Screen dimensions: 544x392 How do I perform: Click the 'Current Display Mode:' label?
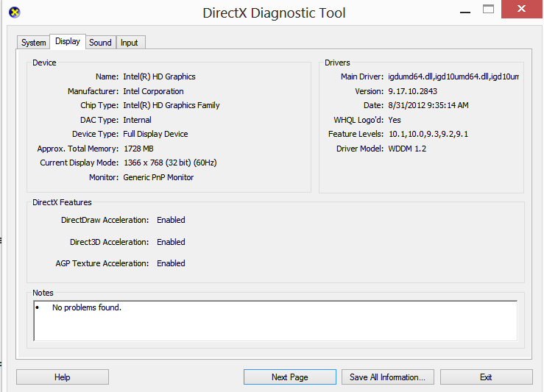pyautogui.click(x=79, y=163)
